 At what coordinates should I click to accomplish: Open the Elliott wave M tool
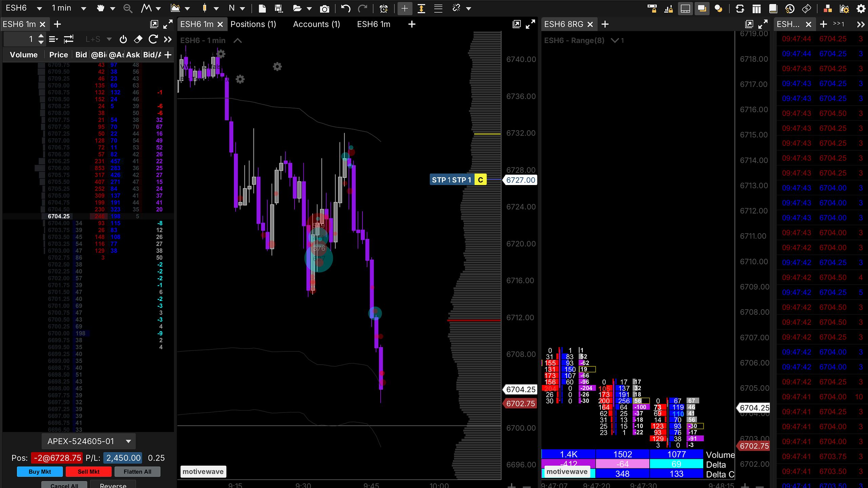(146, 8)
